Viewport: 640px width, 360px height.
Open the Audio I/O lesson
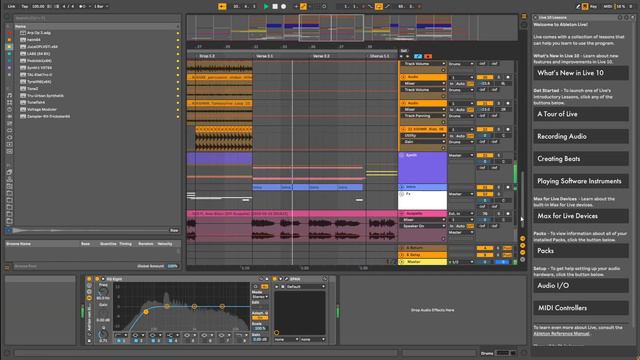[581, 286]
